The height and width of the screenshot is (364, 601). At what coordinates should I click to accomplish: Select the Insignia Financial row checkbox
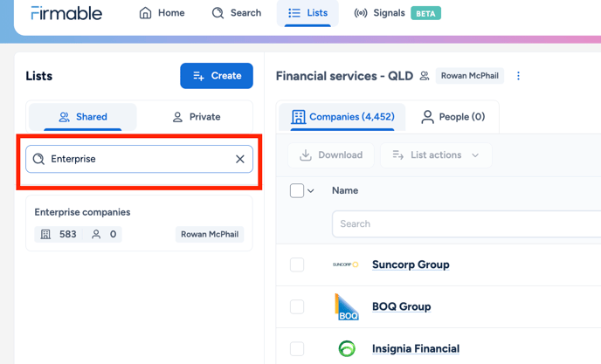(297, 348)
